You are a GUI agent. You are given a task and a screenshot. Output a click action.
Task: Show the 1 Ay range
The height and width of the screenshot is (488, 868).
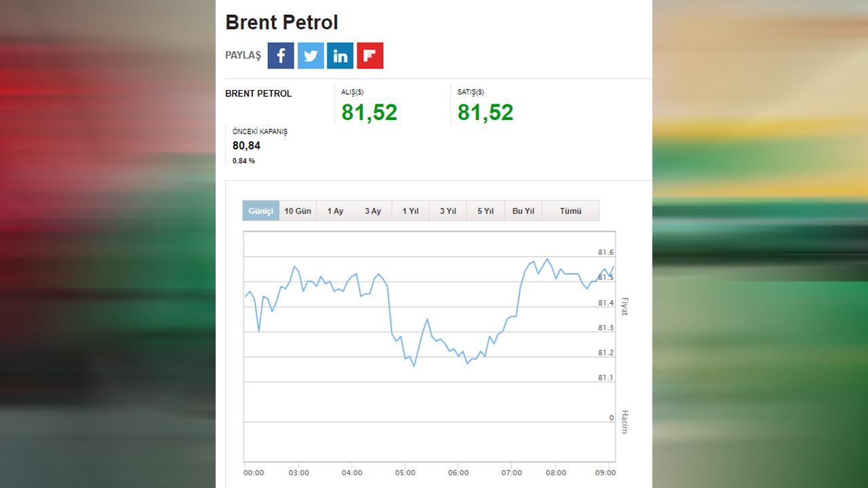point(335,211)
